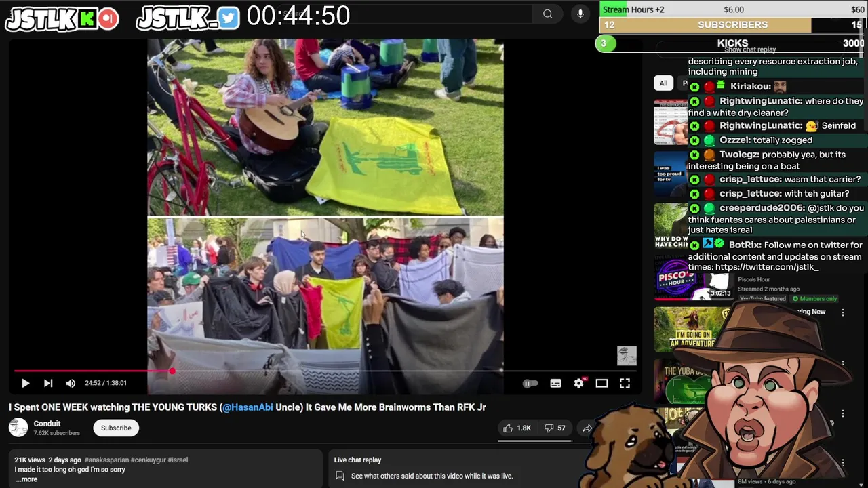Open options menu for 8M views video
This screenshot has height=488, width=868.
click(843, 462)
